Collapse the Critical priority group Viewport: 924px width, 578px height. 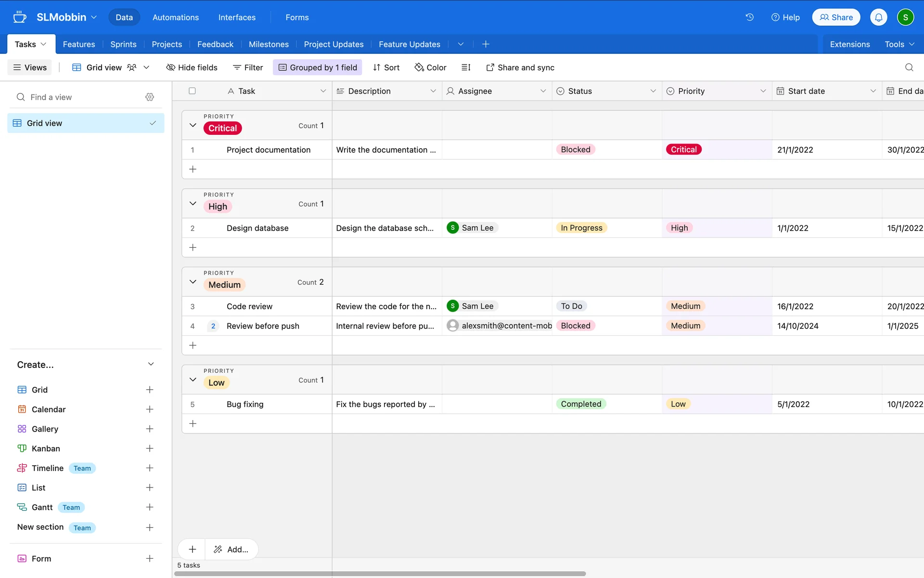click(x=193, y=125)
